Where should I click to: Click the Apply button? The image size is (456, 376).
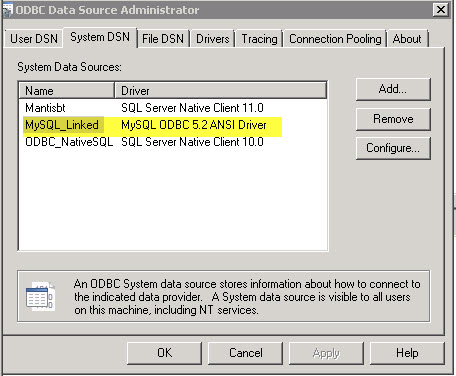pyautogui.click(x=326, y=353)
